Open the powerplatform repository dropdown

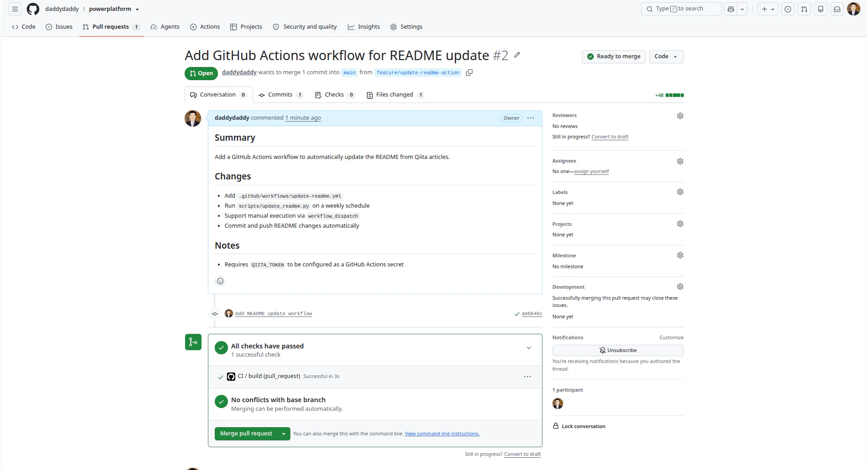137,9
